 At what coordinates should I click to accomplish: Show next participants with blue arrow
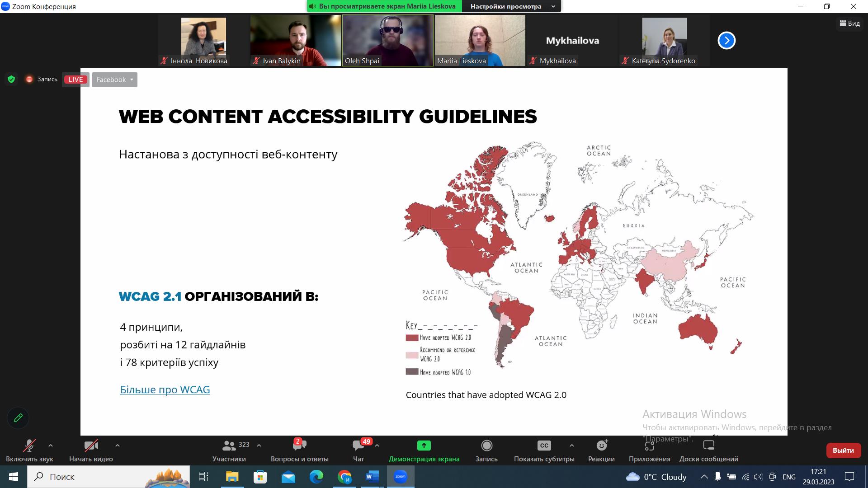pyautogui.click(x=726, y=40)
